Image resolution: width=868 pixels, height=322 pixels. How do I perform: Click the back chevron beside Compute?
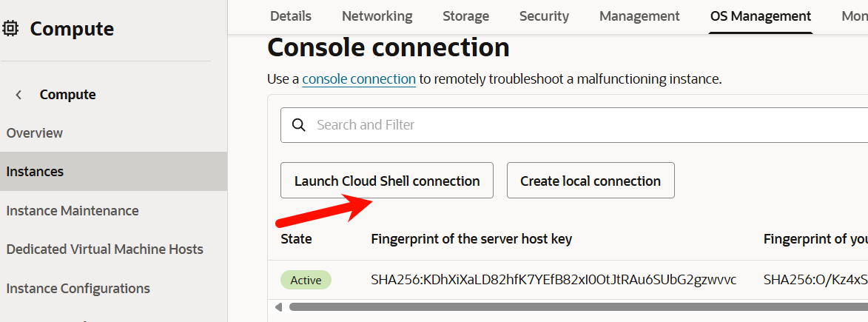coord(18,95)
